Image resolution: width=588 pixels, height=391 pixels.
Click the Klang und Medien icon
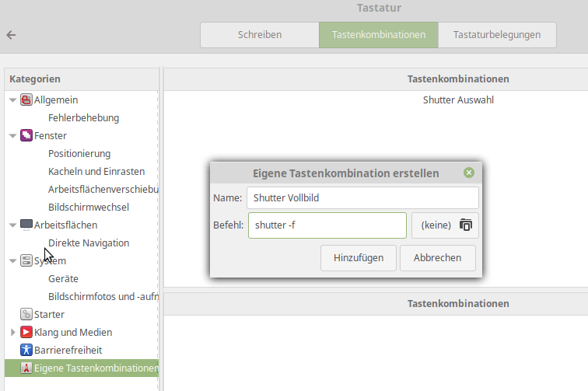(x=26, y=333)
